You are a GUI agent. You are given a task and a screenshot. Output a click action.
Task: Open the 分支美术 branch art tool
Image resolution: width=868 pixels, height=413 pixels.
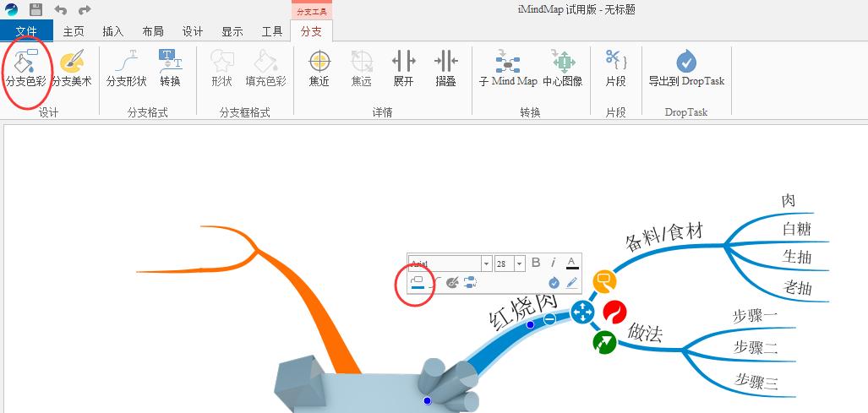pyautogui.click(x=71, y=68)
